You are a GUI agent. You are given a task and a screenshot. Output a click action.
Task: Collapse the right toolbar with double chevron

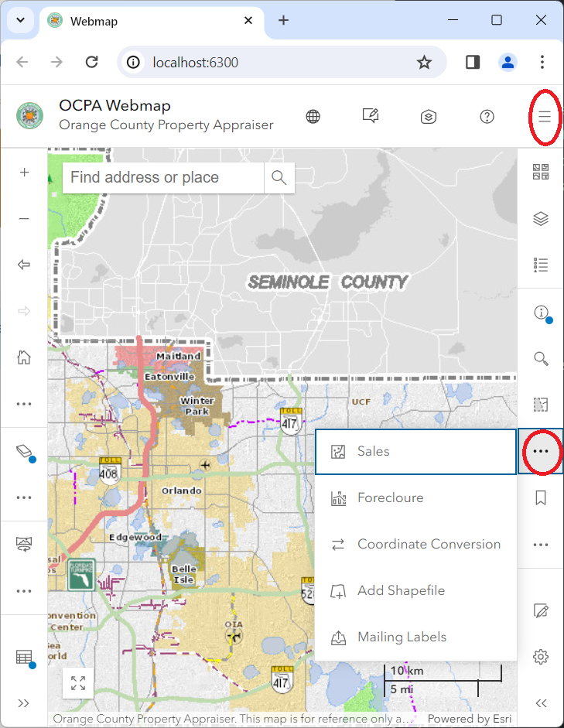pyautogui.click(x=541, y=703)
